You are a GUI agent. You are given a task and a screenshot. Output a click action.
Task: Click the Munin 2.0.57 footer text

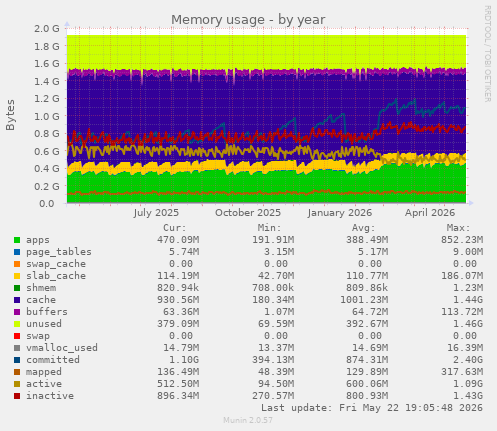248,420
